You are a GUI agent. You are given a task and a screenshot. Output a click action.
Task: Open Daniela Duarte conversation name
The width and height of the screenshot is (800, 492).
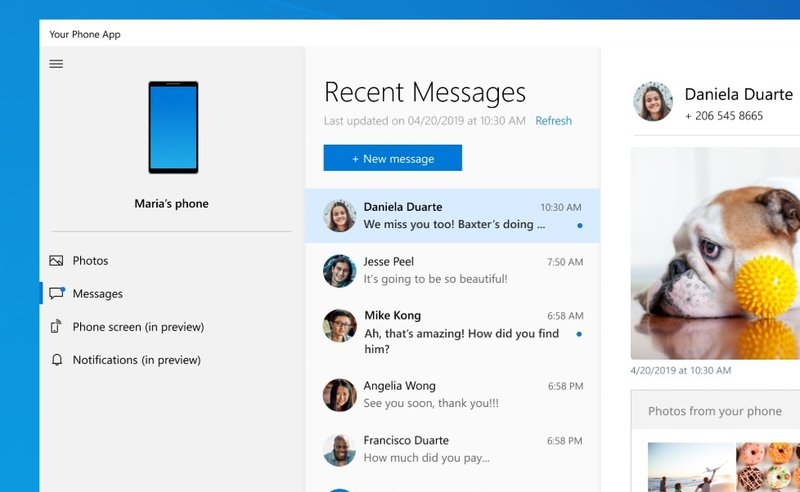403,207
